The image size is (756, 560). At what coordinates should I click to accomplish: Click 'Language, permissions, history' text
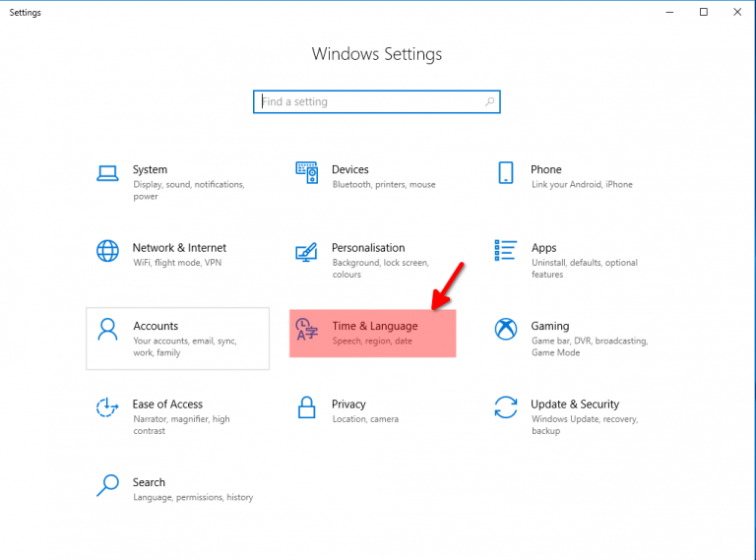pos(193,497)
